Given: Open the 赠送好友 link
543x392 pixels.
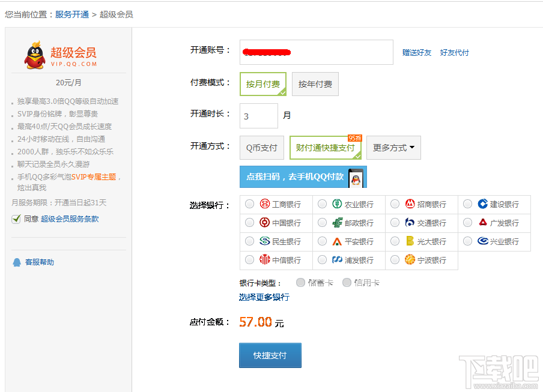Looking at the screenshot, I should click(417, 53).
